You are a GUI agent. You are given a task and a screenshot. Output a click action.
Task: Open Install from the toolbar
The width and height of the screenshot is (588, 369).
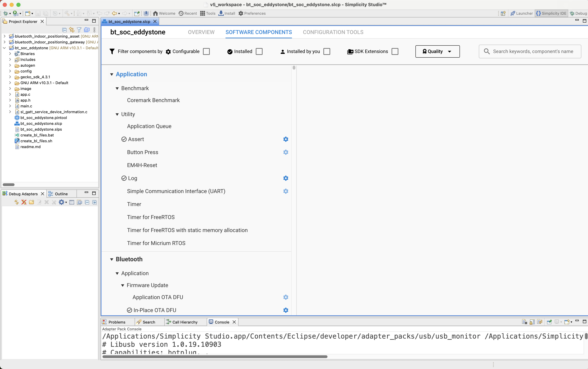pos(227,13)
